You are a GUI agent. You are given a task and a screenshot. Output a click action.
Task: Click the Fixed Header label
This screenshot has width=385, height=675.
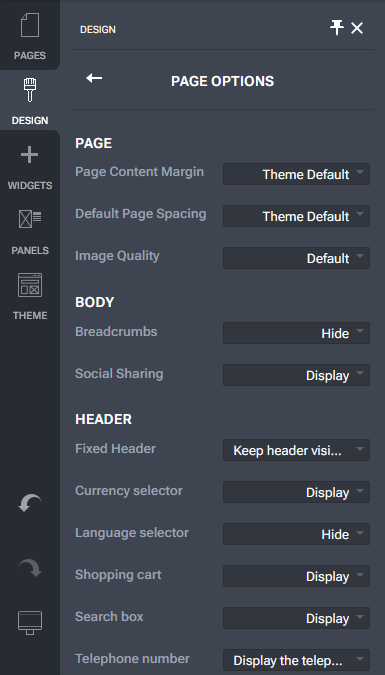pos(115,449)
